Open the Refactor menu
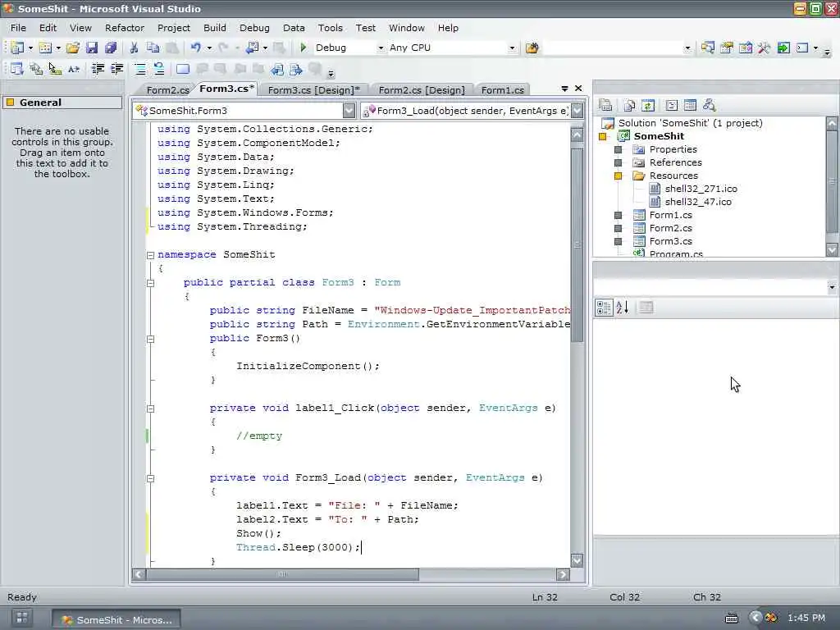 (x=125, y=28)
